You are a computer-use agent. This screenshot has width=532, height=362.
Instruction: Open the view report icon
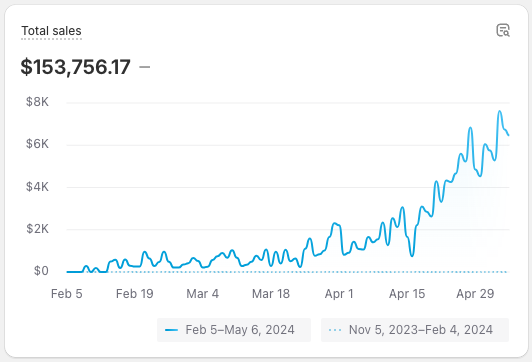tap(503, 30)
